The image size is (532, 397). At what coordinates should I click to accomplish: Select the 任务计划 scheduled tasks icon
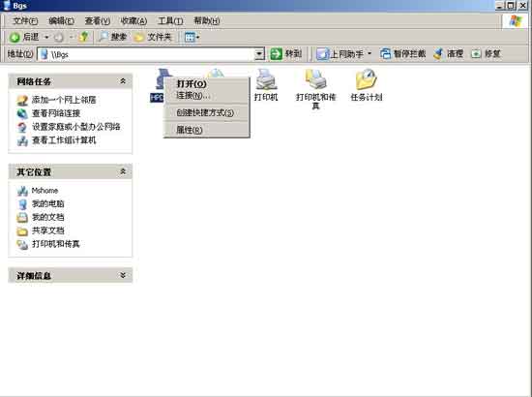(366, 84)
